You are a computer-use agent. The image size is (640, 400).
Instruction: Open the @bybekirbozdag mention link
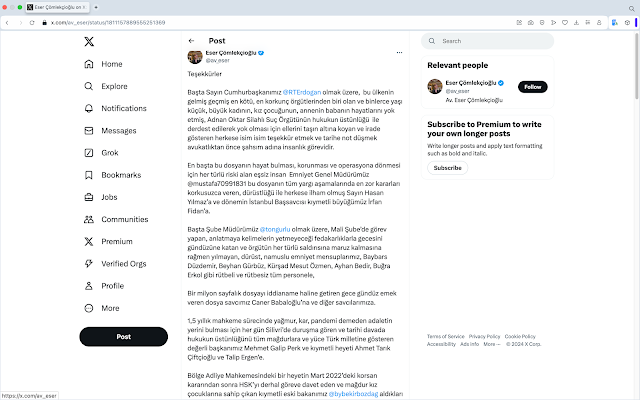coord(353,394)
